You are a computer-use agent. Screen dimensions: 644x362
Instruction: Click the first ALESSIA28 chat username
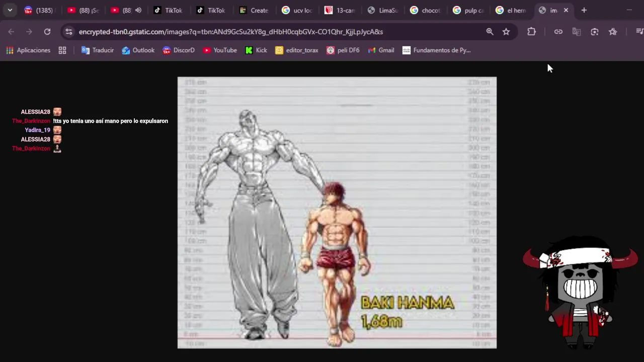coord(35,112)
